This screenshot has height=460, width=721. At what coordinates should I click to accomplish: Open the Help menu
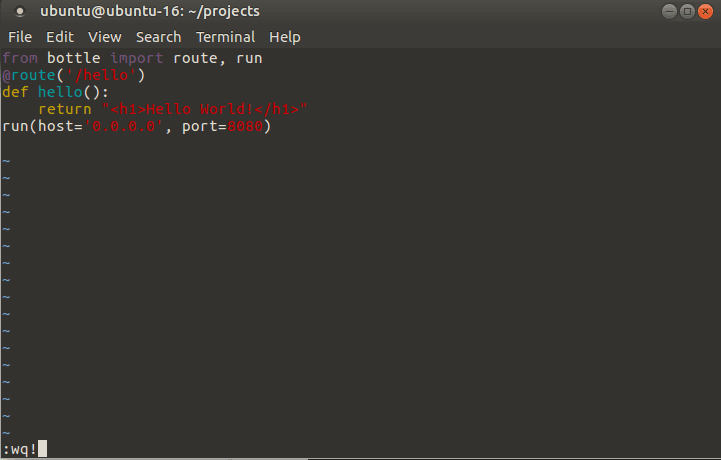pos(285,37)
